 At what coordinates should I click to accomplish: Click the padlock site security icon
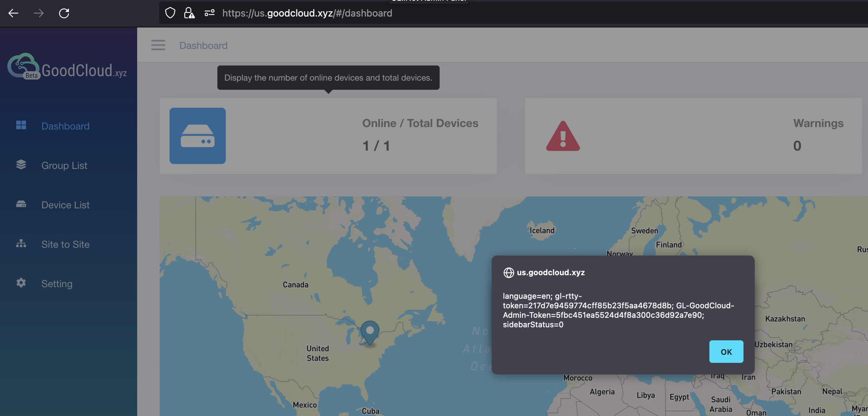click(189, 13)
